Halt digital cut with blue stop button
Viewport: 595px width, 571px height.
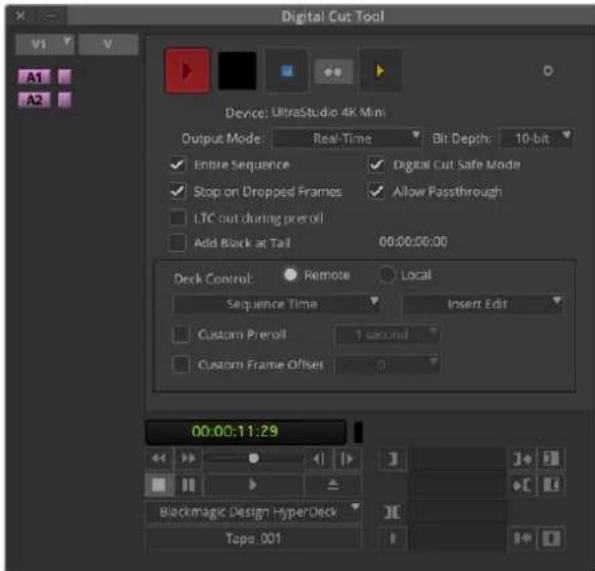[x=286, y=71]
